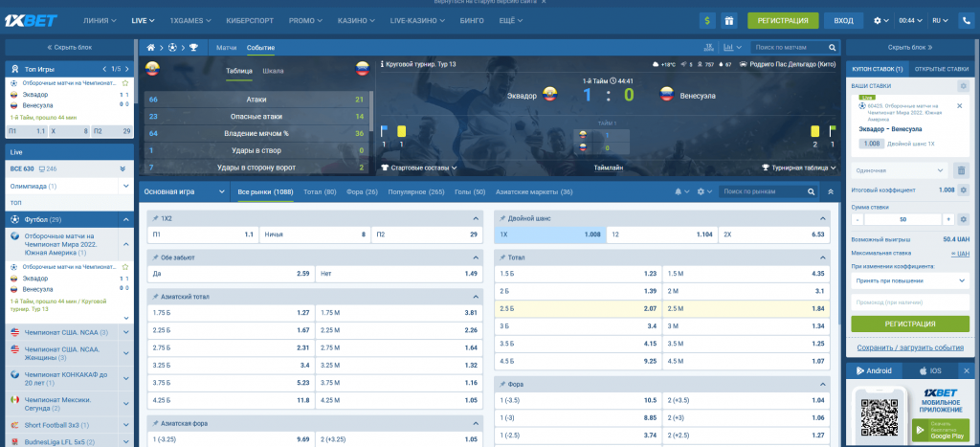Collapse the 1X2 market section
The width and height of the screenshot is (980, 447).
476,218
